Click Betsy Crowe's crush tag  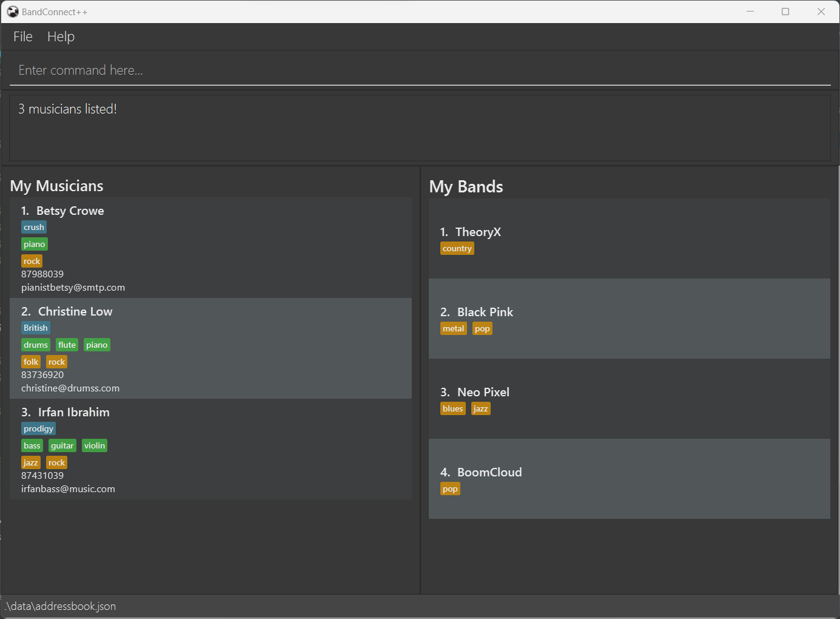34,228
